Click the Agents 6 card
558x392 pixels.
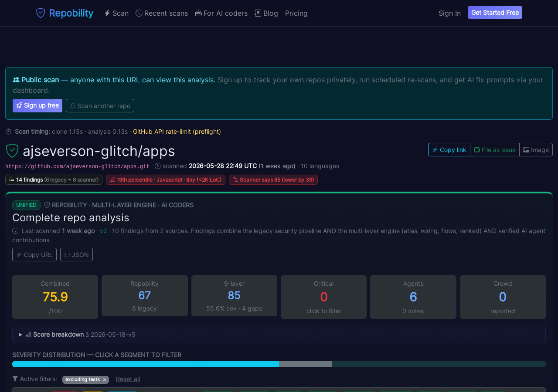413,297
